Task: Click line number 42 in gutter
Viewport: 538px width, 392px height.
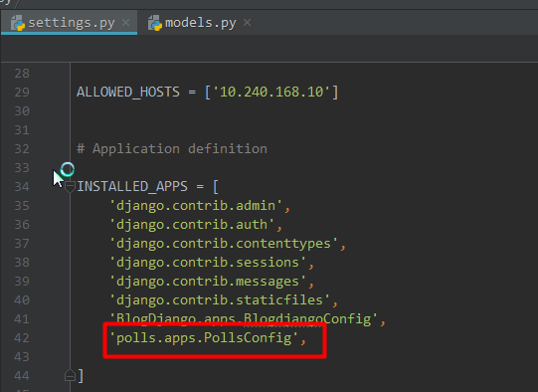Action: [x=22, y=337]
